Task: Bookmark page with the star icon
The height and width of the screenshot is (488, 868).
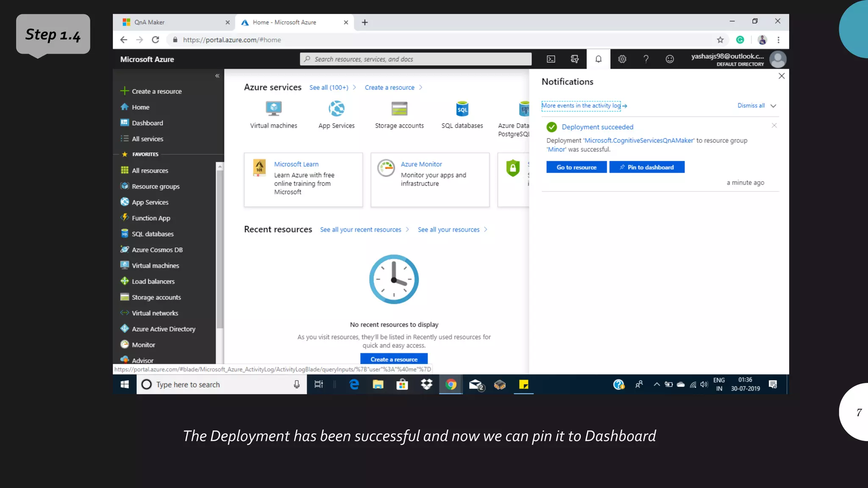Action: 720,40
